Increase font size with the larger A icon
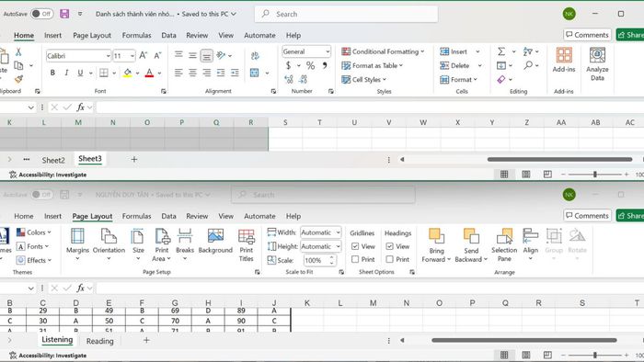The width and height of the screenshot is (644, 362). 143,55
